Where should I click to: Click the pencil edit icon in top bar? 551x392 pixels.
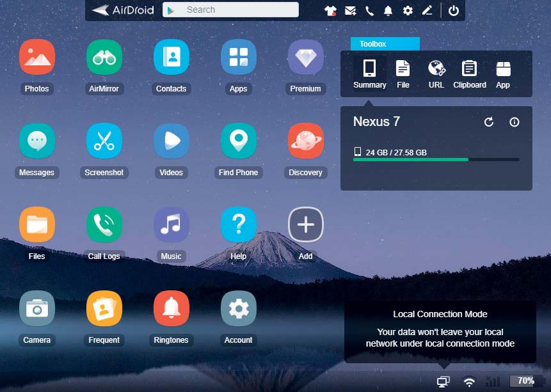(x=427, y=10)
